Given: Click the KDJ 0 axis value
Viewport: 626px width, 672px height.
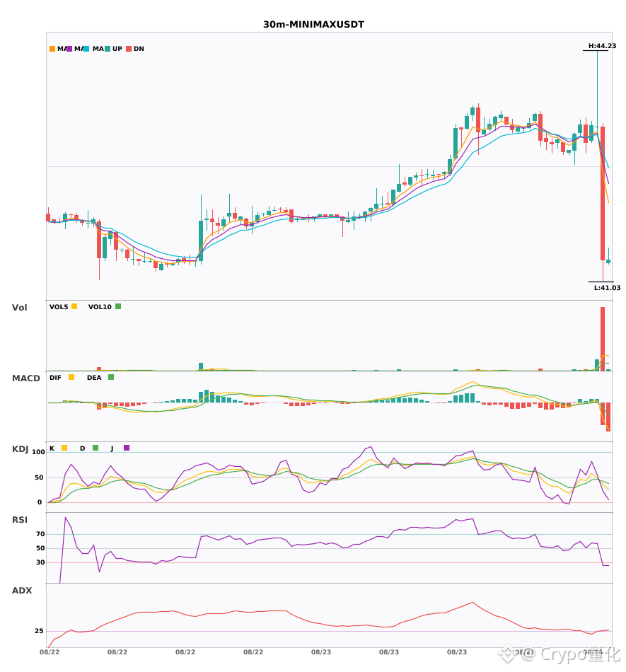Looking at the screenshot, I should 40,502.
